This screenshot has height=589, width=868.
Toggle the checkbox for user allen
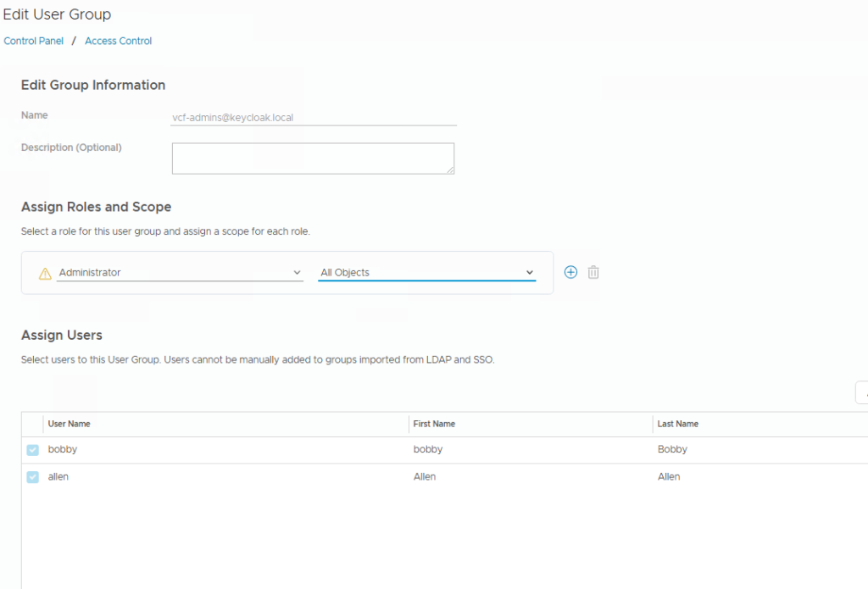(33, 477)
